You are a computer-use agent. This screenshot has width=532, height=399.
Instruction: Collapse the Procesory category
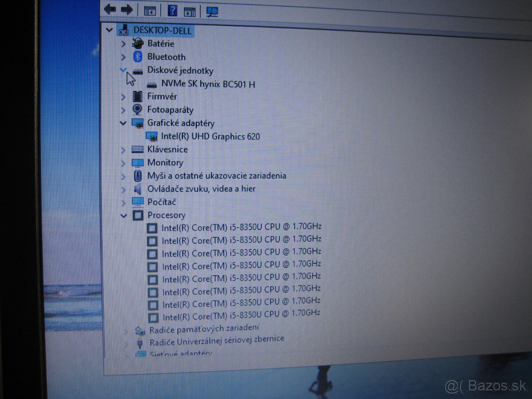tap(124, 215)
